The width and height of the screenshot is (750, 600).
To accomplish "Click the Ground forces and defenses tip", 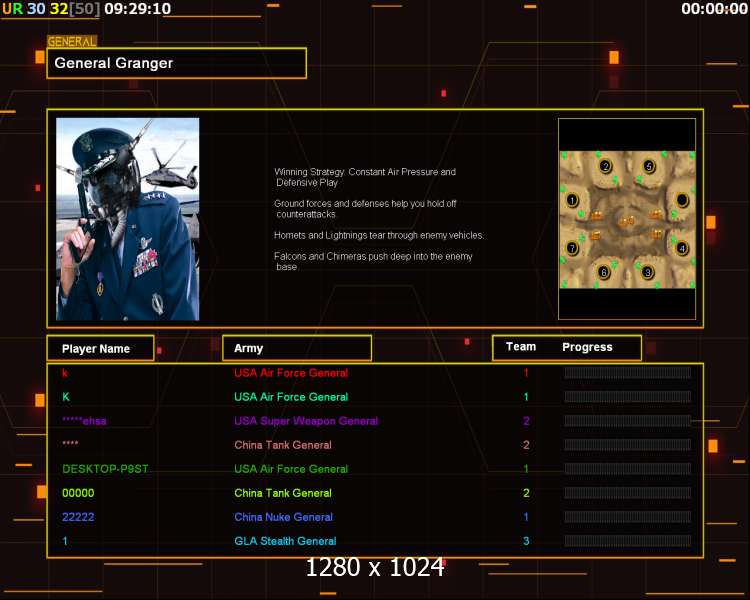I will pos(365,209).
